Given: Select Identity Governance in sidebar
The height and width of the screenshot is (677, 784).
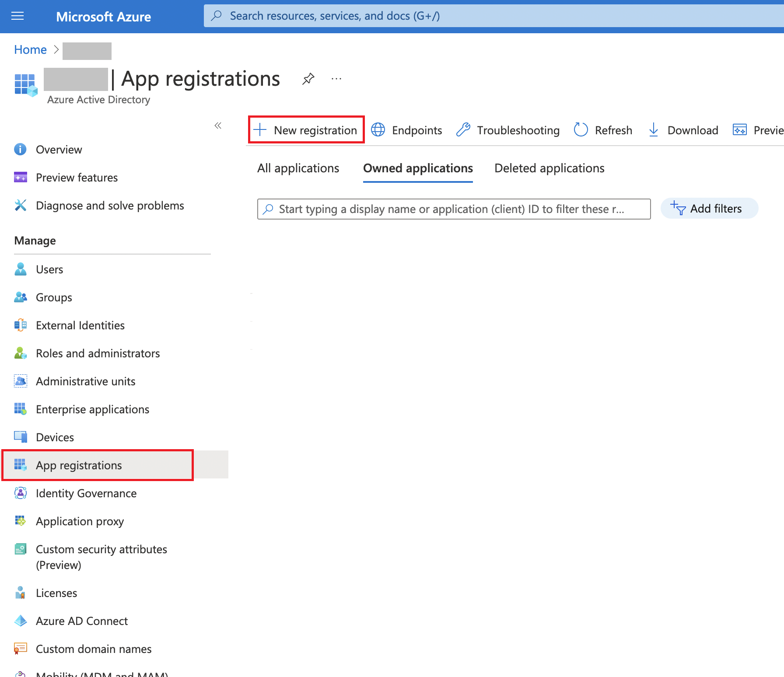Looking at the screenshot, I should [86, 493].
